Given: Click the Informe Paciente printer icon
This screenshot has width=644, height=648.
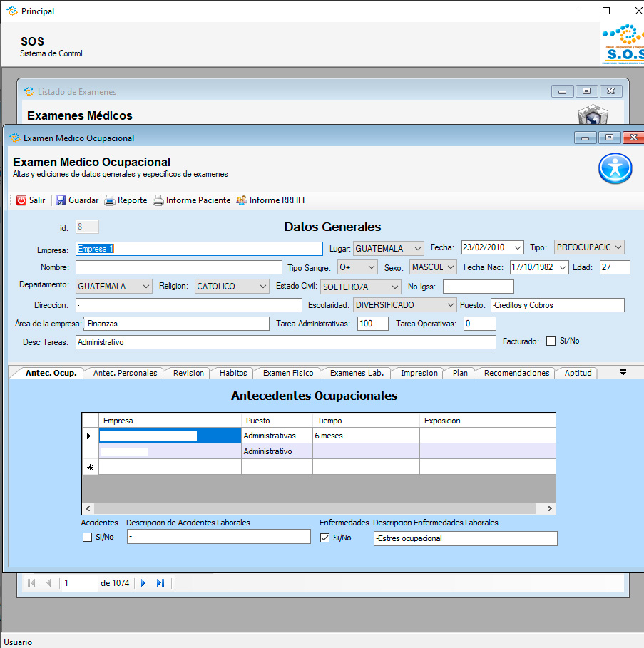Looking at the screenshot, I should pyautogui.click(x=158, y=200).
